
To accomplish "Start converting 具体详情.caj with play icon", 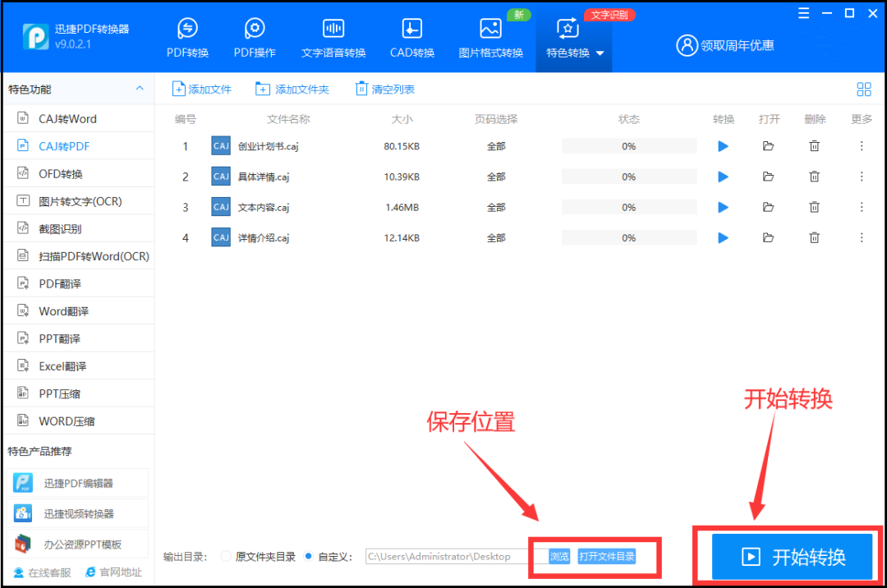I will 723,177.
